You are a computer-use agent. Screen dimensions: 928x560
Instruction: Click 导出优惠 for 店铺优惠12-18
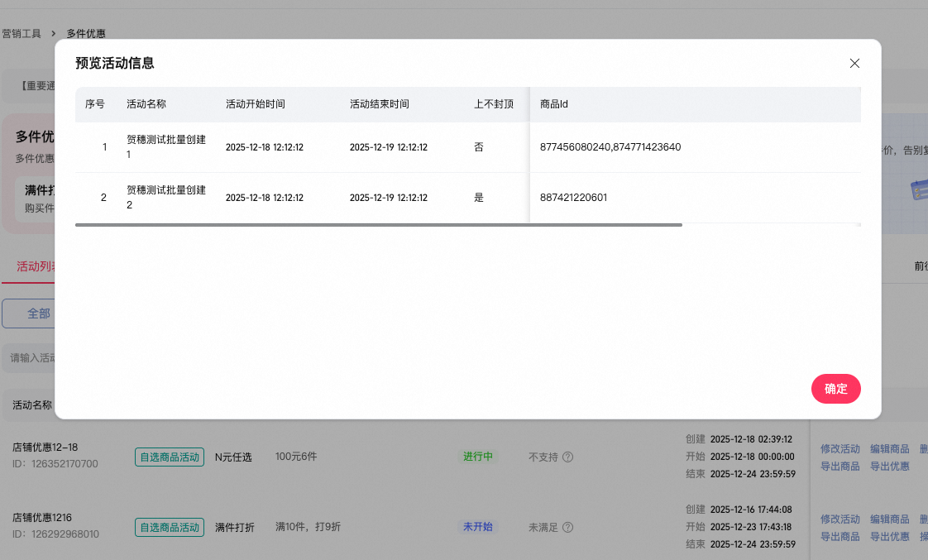(890, 467)
